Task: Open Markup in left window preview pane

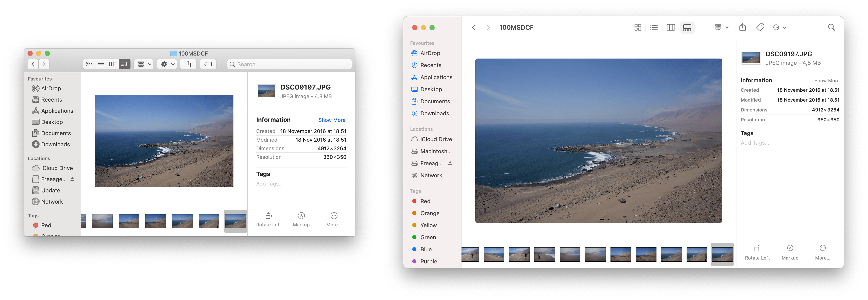Action: pos(301,219)
